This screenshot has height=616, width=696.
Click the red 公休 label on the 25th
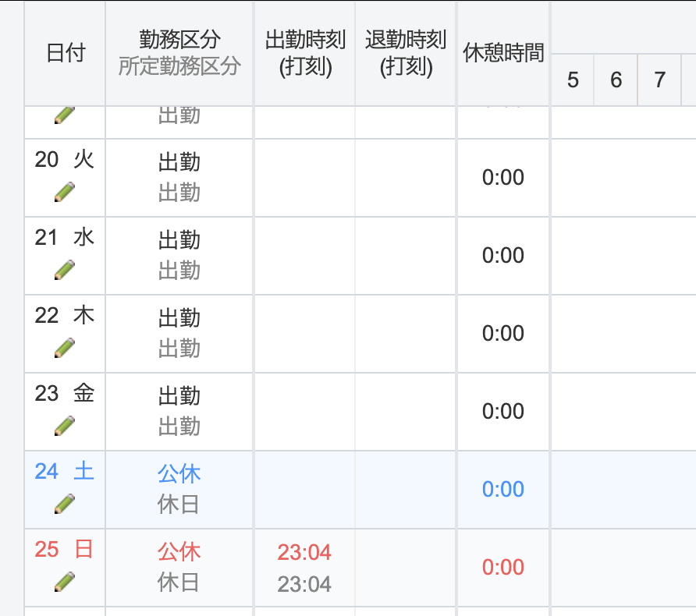pyautogui.click(x=179, y=551)
